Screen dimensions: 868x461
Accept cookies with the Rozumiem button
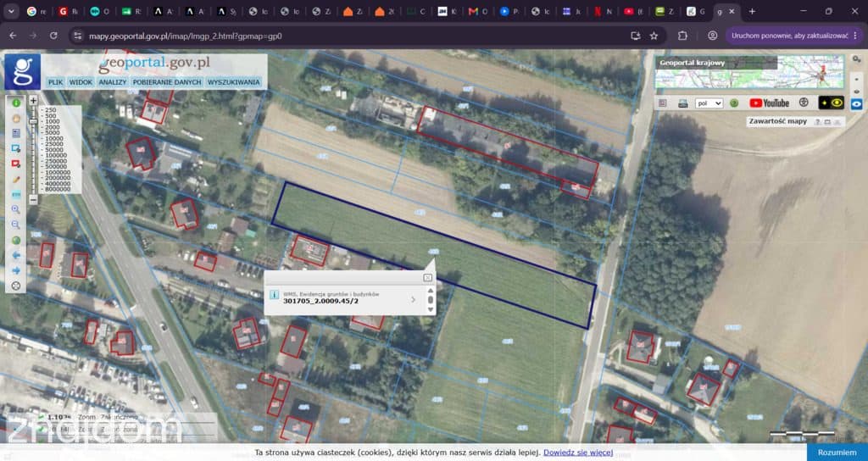click(x=837, y=453)
